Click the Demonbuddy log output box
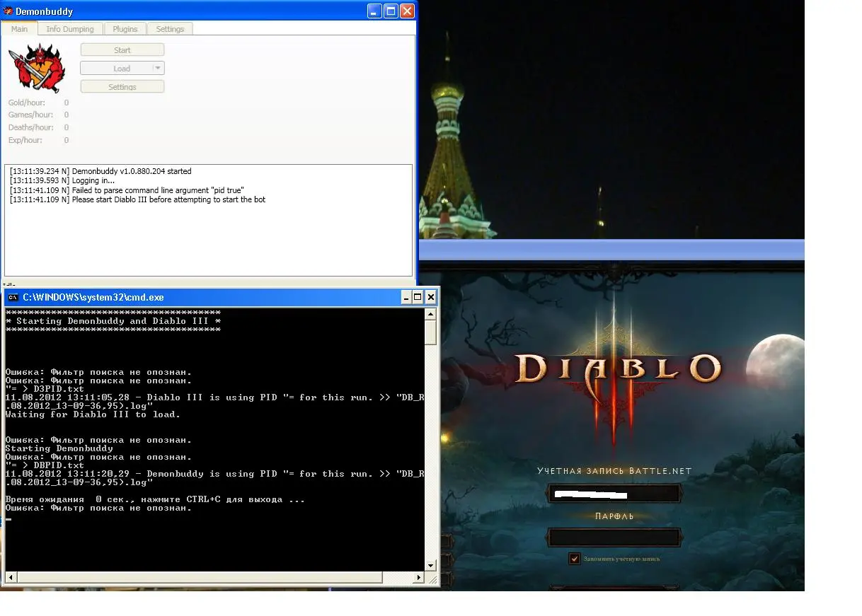The image size is (862, 616). coord(208,220)
